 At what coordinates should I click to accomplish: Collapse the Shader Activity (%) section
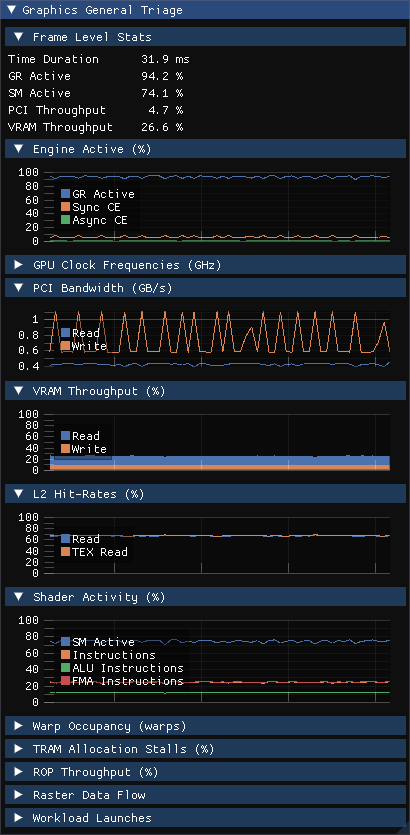click(205, 597)
